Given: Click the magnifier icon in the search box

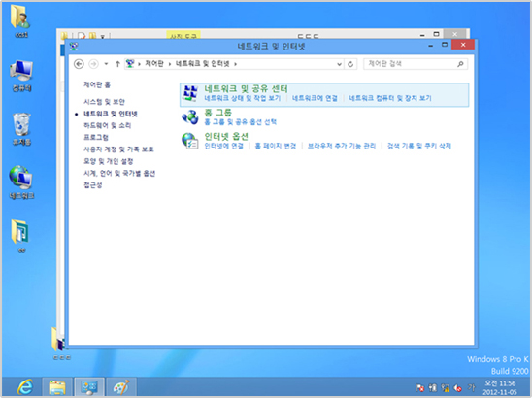Looking at the screenshot, I should (x=460, y=64).
